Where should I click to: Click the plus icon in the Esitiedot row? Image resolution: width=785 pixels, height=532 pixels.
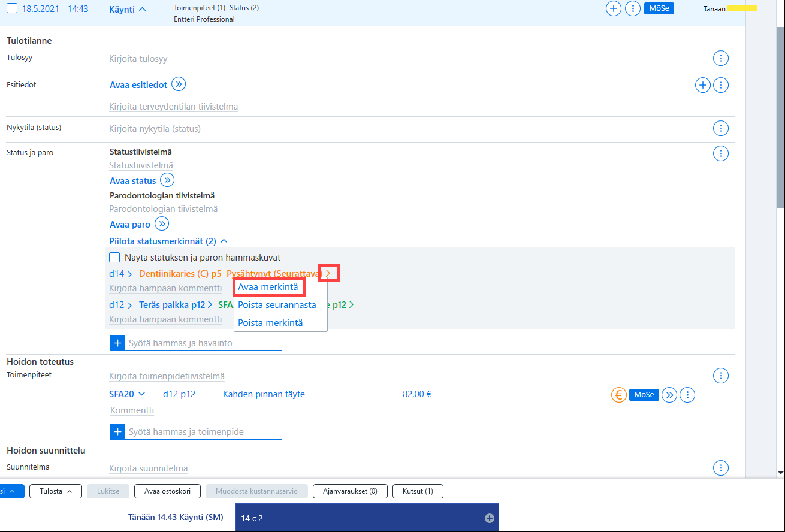coord(702,85)
